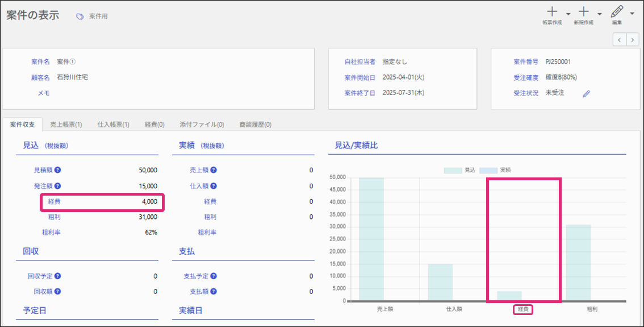Screen dimensions: 644x327
Task: Show help for 回収予定
Action: coord(57,276)
